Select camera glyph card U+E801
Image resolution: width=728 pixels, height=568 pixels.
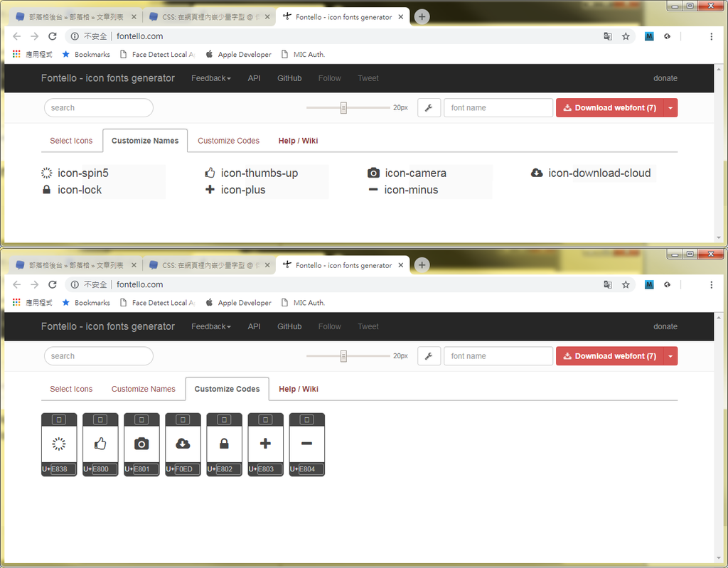(141, 444)
